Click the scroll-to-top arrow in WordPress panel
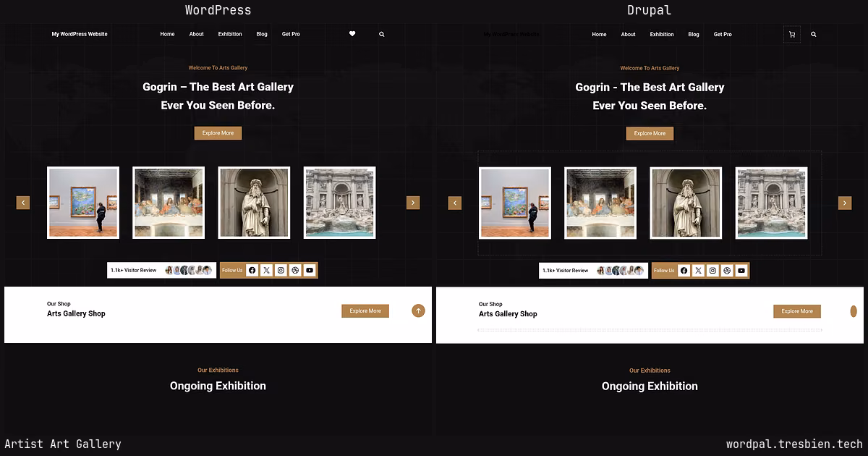Screen dimensions: 868x456 click(x=418, y=311)
